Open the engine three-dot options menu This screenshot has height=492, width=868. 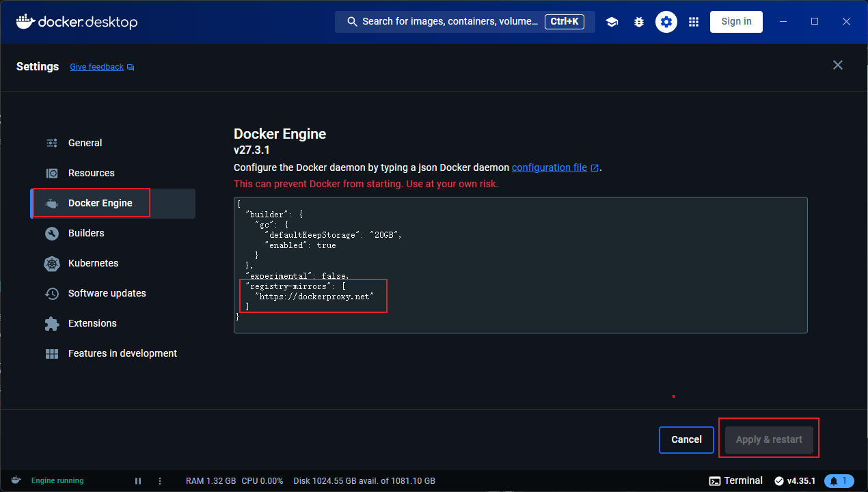point(160,481)
